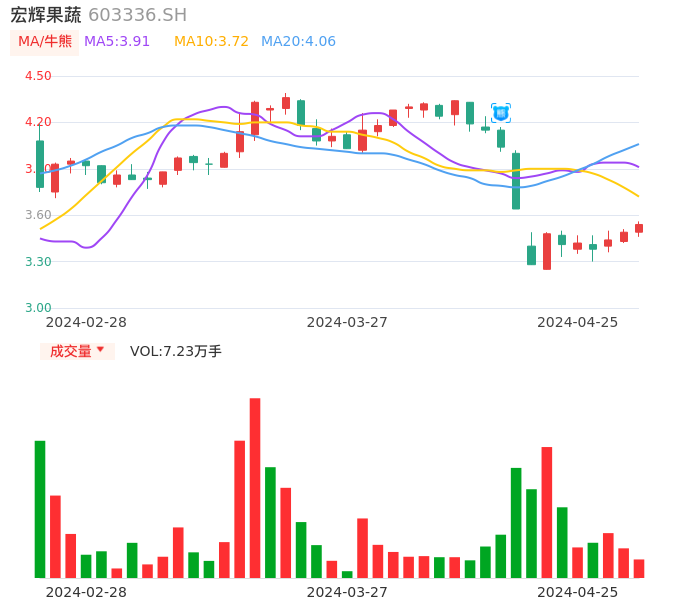Click the 2024-03-27 date under the candlestick chart
The width and height of the screenshot is (686, 606).
347,322
